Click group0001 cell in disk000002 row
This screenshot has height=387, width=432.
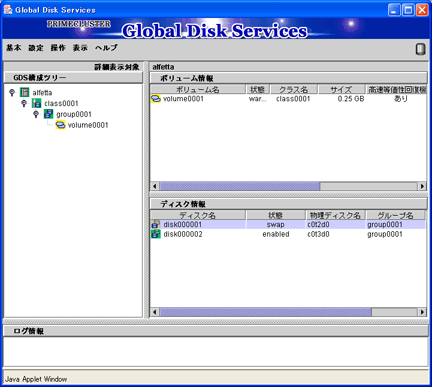[x=385, y=234]
